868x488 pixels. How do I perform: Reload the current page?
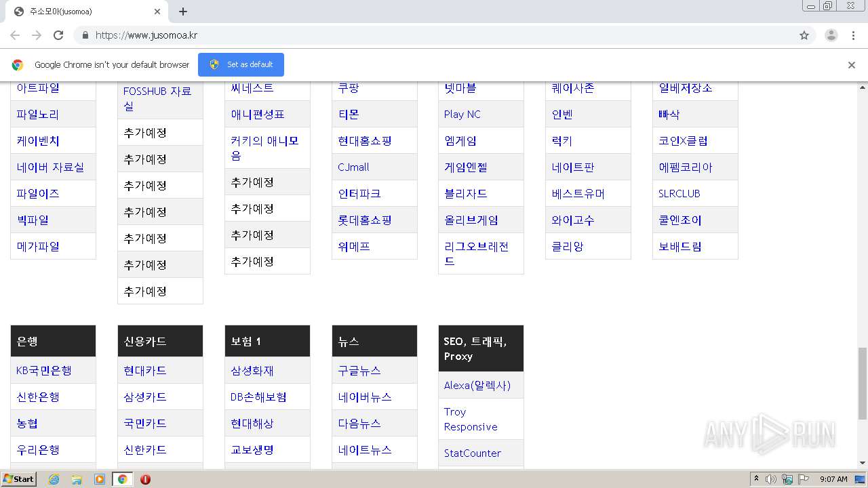coord(58,35)
